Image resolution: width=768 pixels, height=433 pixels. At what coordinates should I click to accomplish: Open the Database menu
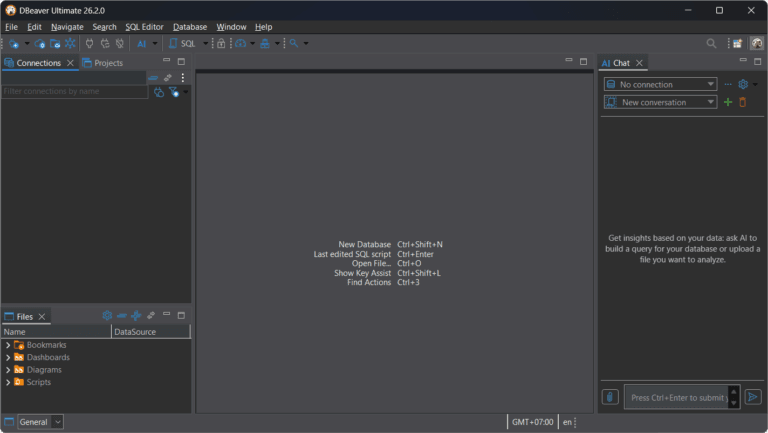(190, 27)
